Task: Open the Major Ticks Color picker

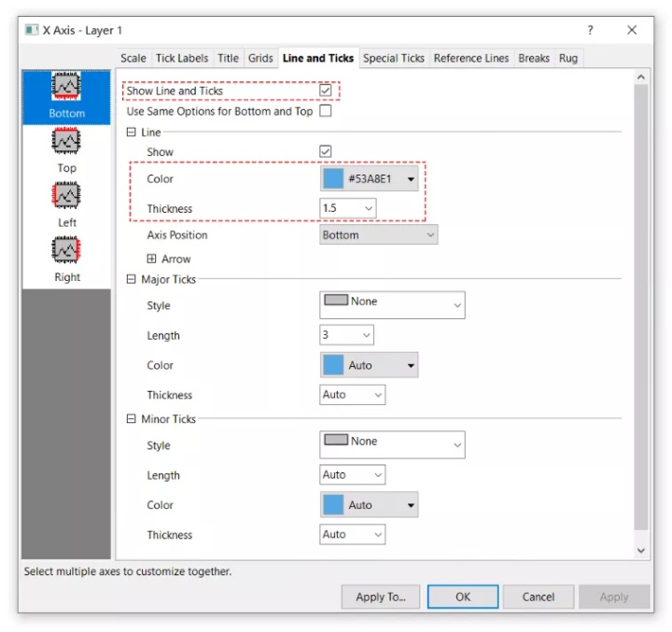Action: (x=369, y=365)
